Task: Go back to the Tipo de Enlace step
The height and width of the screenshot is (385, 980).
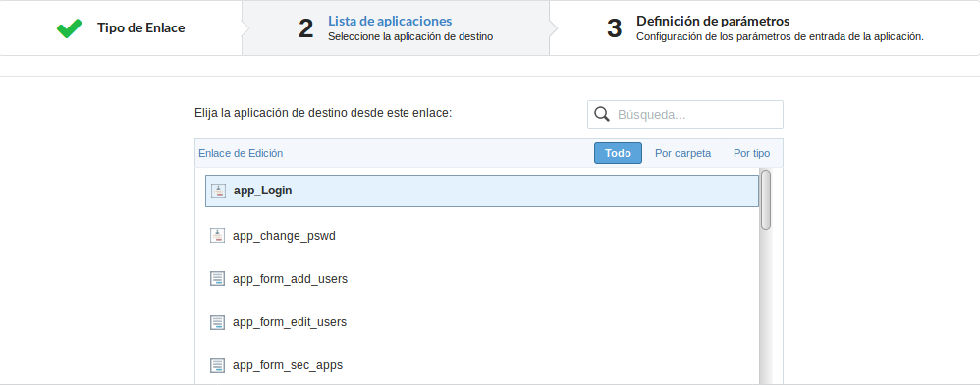Action: [x=121, y=28]
